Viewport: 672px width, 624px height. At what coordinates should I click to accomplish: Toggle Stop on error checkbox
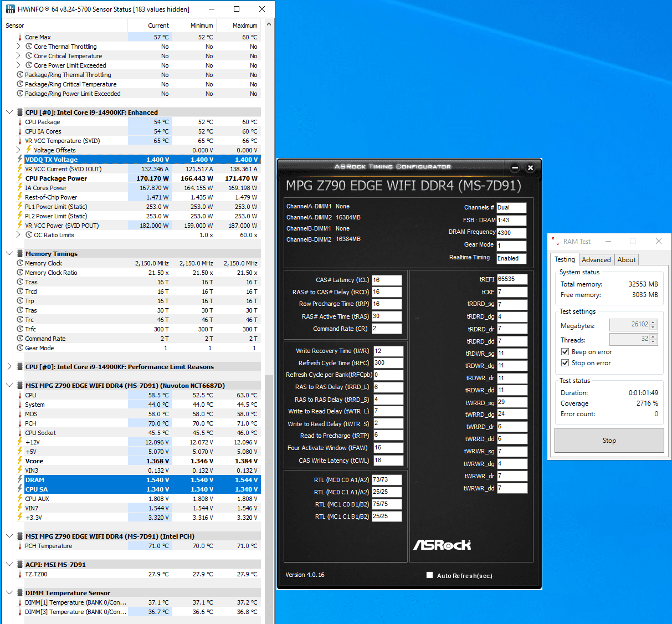click(565, 363)
